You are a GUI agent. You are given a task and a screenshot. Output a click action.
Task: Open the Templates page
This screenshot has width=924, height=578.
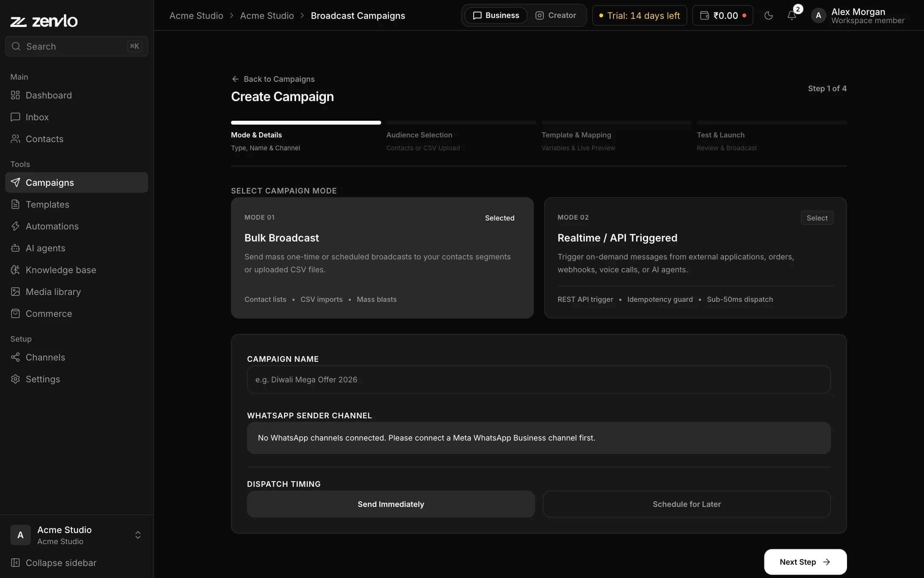[77, 204]
